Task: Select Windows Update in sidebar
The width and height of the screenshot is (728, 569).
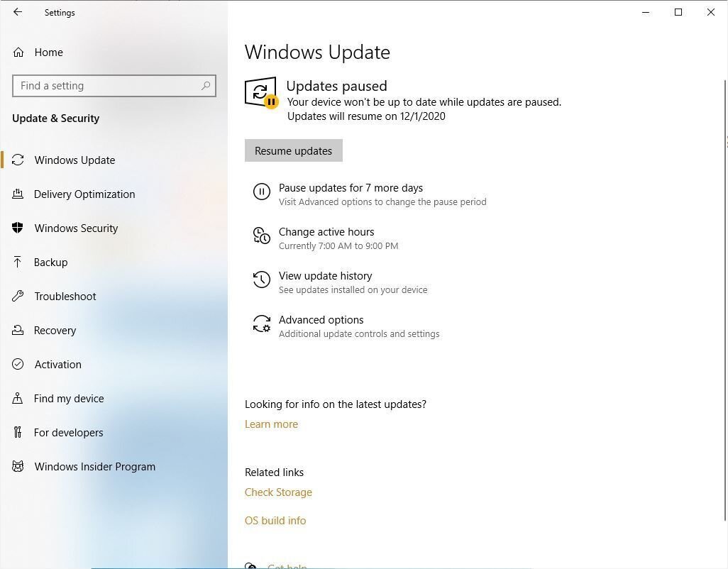Action: tap(75, 160)
